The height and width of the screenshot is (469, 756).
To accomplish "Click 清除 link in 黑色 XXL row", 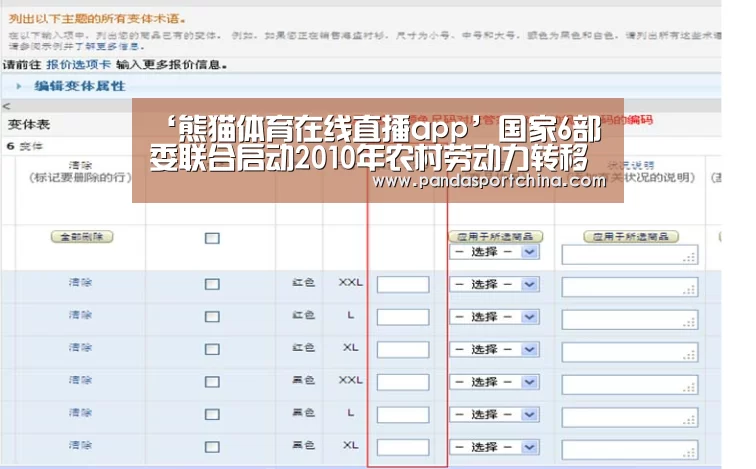I will [x=80, y=380].
